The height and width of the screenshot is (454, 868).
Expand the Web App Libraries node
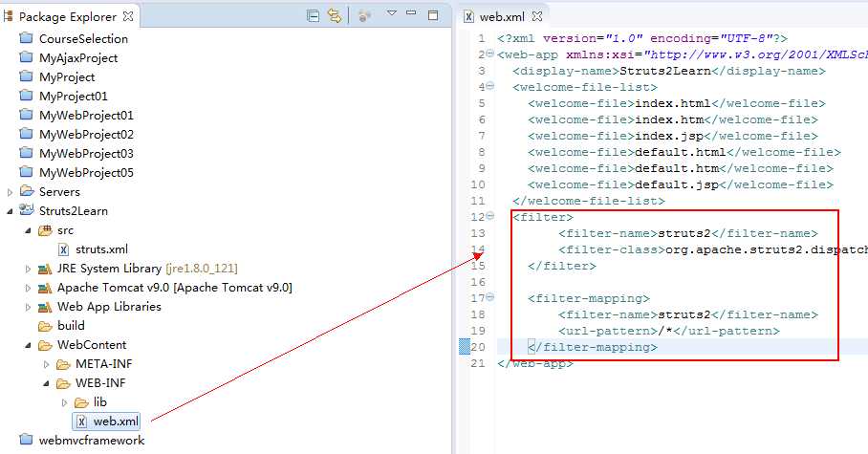tap(28, 307)
